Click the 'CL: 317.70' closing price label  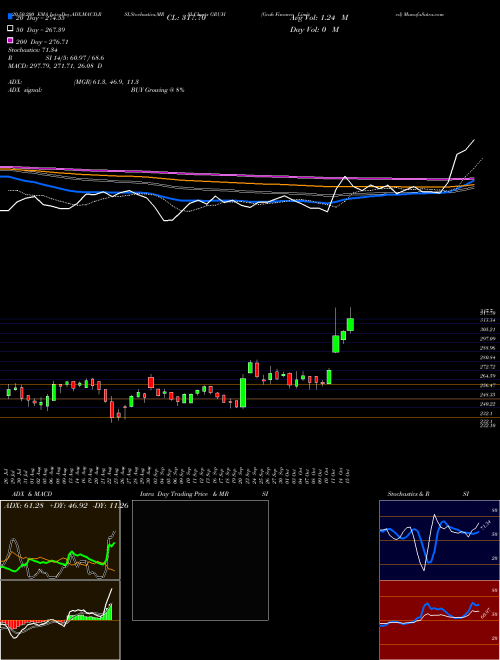click(186, 18)
